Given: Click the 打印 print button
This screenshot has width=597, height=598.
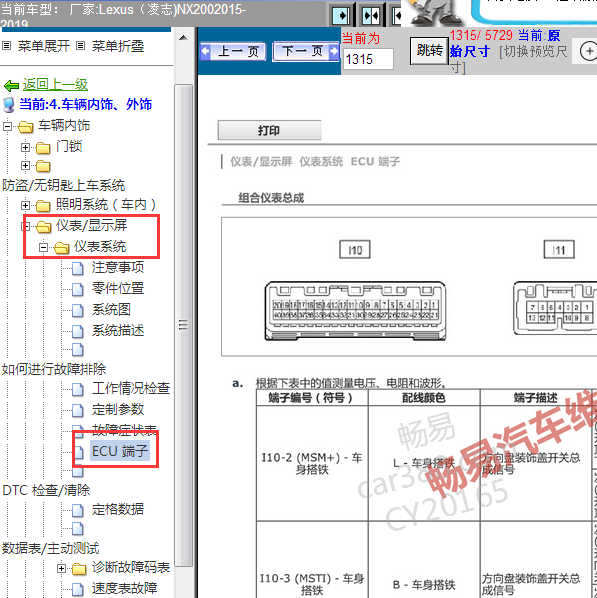Looking at the screenshot, I should point(269,130).
